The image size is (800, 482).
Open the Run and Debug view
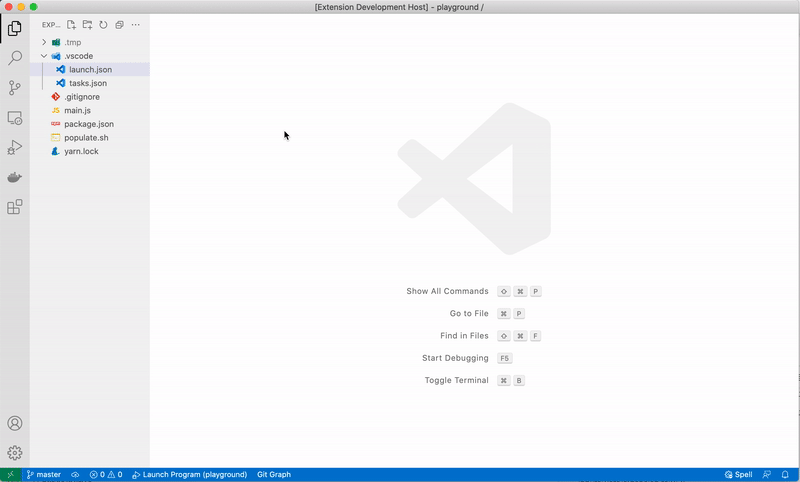coord(15,147)
